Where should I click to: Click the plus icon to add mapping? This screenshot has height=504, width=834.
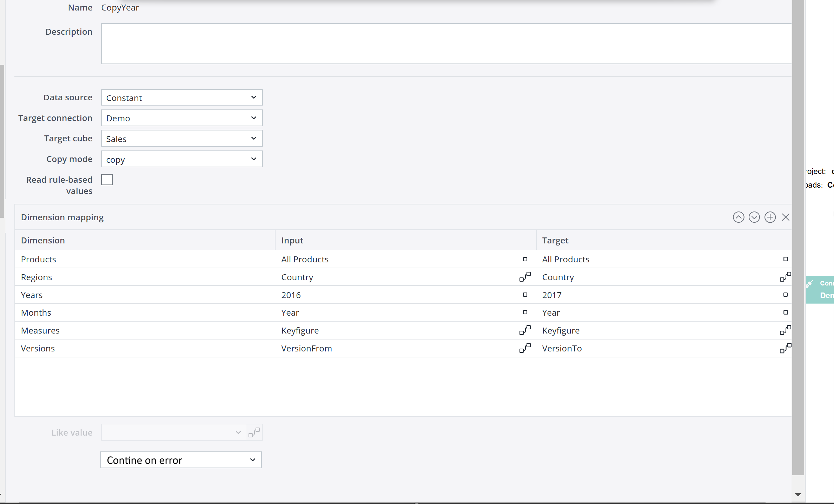point(770,217)
